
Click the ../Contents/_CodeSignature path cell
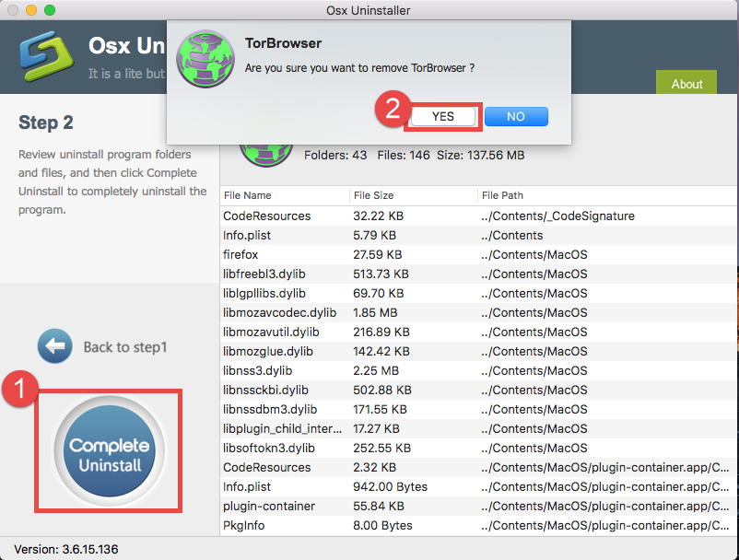(558, 216)
